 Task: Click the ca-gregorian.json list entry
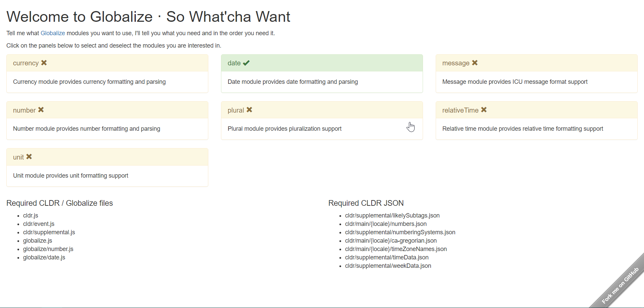391,241
